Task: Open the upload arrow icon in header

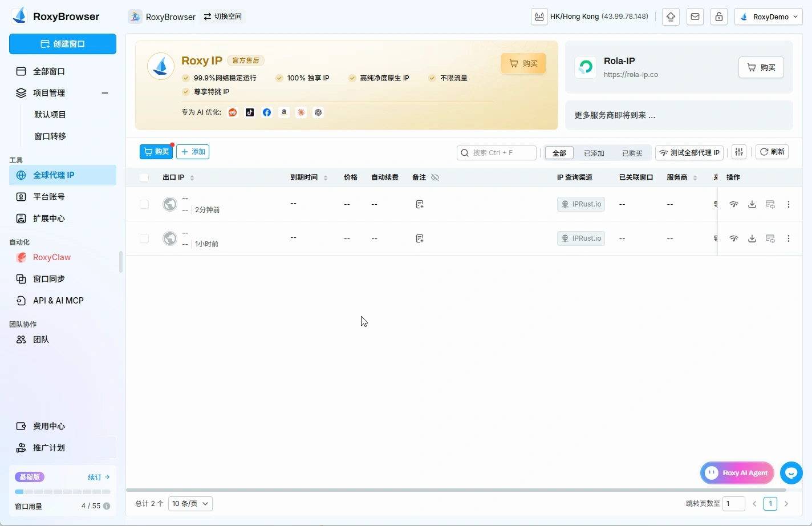Action: (671, 17)
